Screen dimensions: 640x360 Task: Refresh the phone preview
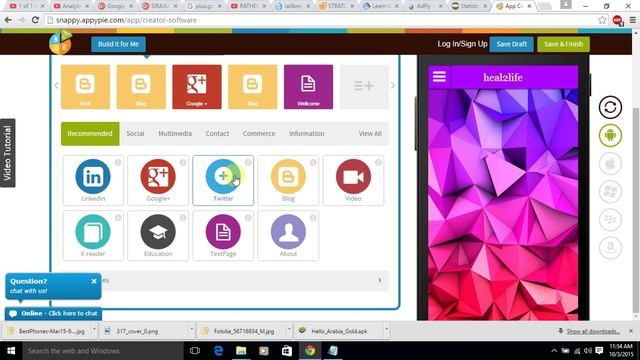(x=610, y=107)
